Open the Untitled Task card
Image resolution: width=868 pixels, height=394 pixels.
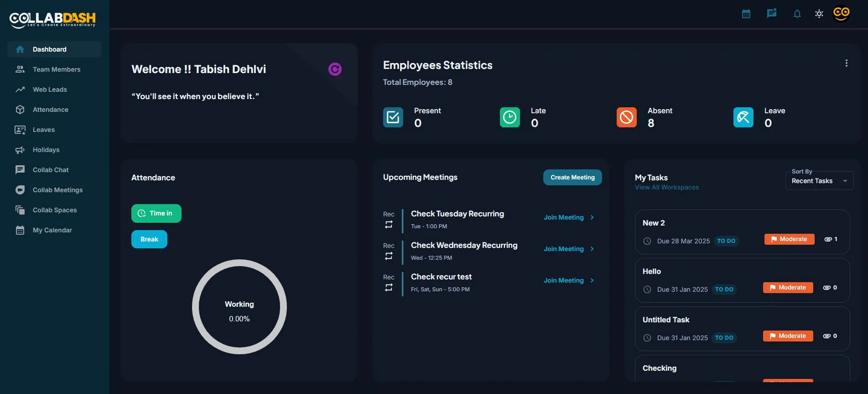tap(742, 329)
